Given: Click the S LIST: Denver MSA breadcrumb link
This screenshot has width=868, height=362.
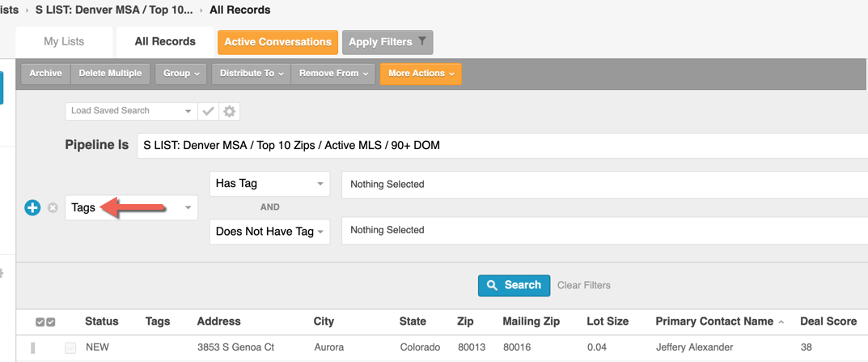Looking at the screenshot, I should click(x=114, y=10).
